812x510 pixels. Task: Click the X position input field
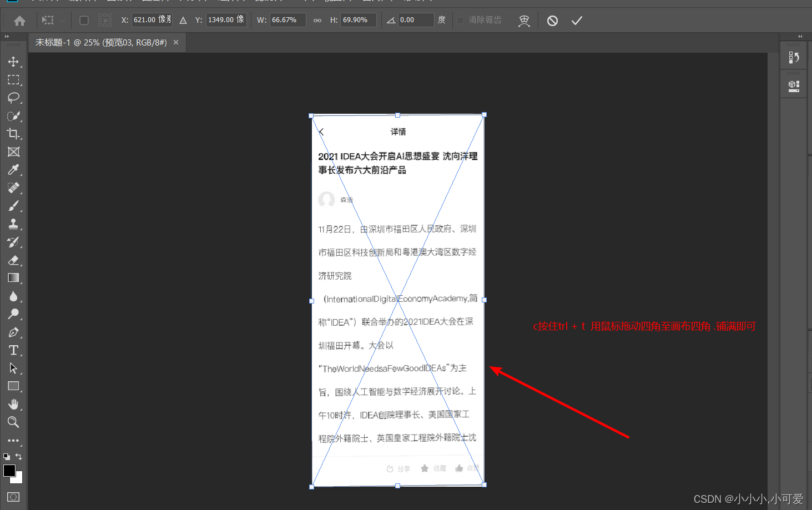152,19
